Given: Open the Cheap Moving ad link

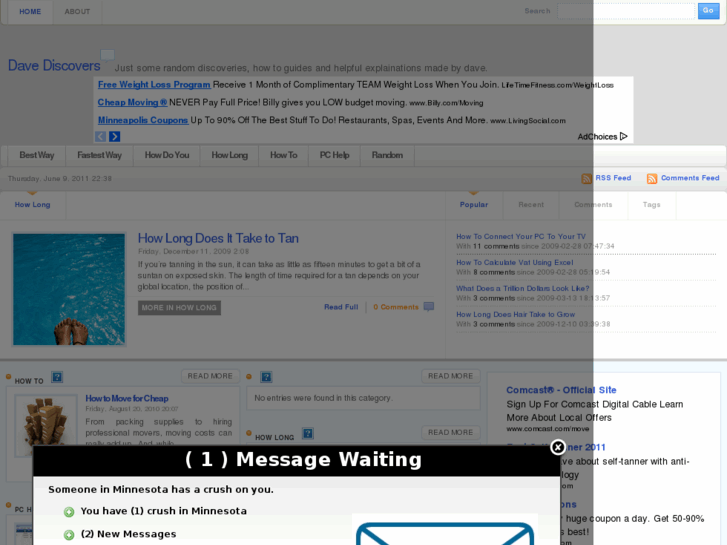Looking at the screenshot, I should [132, 103].
